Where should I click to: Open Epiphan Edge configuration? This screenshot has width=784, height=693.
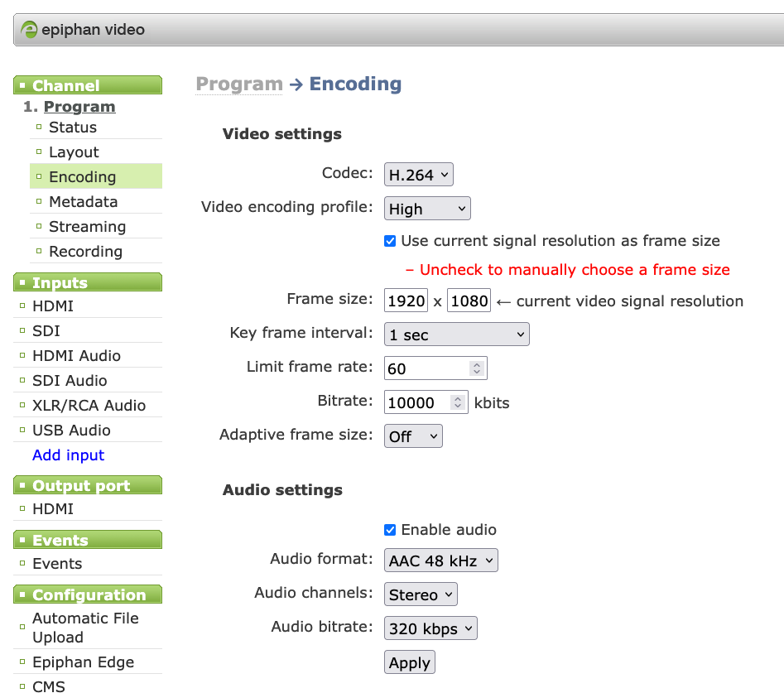click(84, 662)
